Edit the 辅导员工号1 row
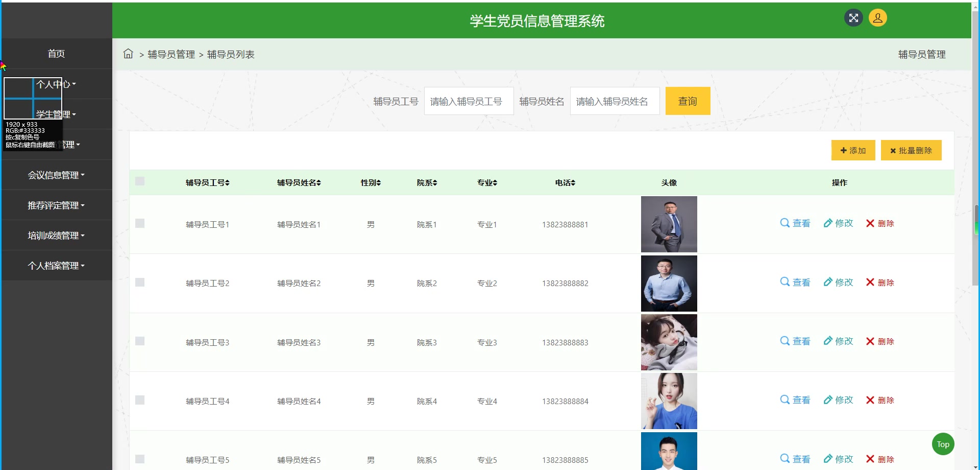Viewport: 980px width, 470px height. [x=838, y=223]
